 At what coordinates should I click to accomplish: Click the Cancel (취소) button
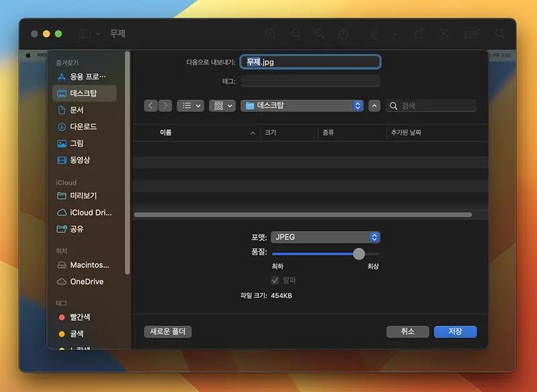tap(407, 332)
